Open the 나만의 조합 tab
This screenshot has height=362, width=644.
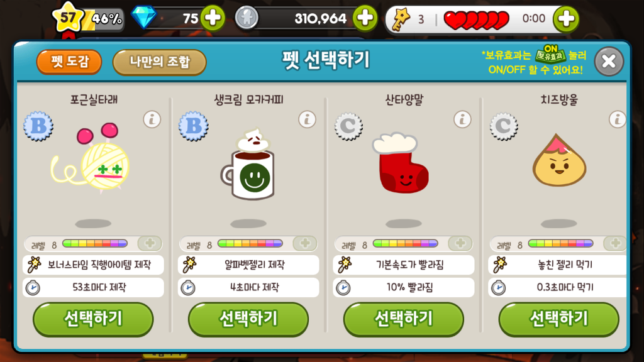point(159,62)
